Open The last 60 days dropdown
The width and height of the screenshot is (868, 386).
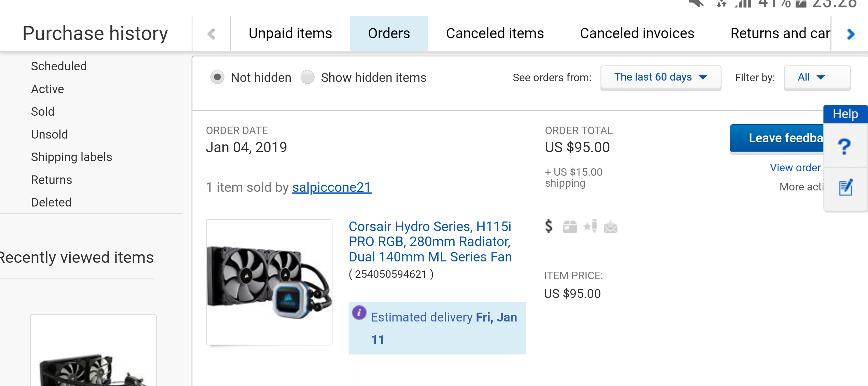click(660, 77)
